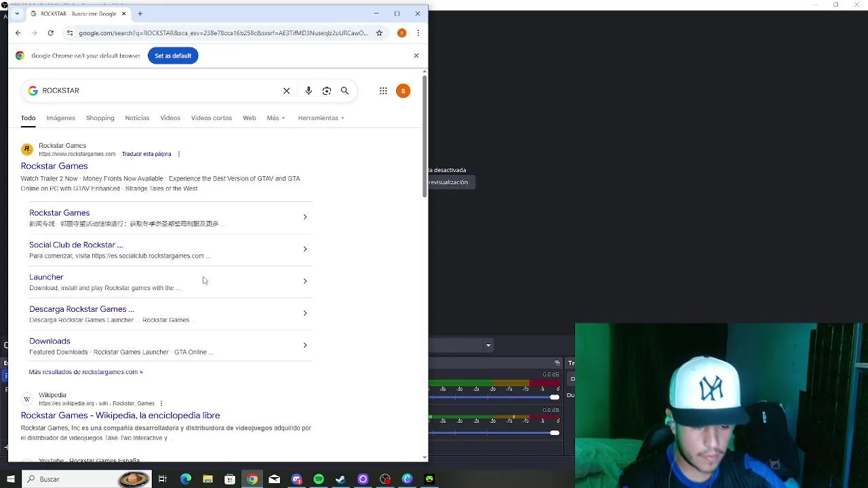This screenshot has height=488, width=868.
Task: Search by image with Google Lens
Action: click(327, 91)
